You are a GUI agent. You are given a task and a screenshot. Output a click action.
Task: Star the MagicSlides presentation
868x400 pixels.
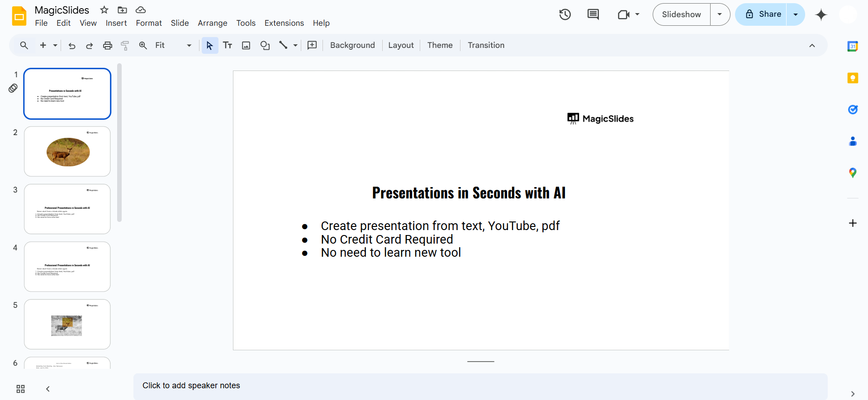[104, 10]
